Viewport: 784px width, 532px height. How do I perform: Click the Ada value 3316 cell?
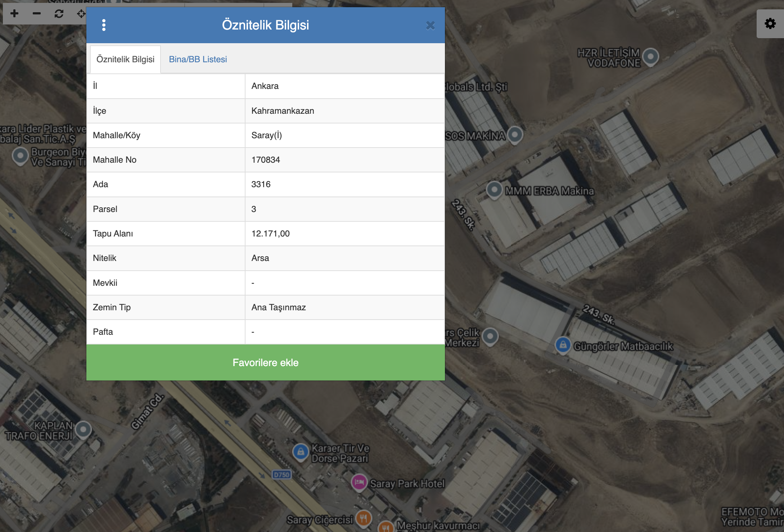(261, 184)
